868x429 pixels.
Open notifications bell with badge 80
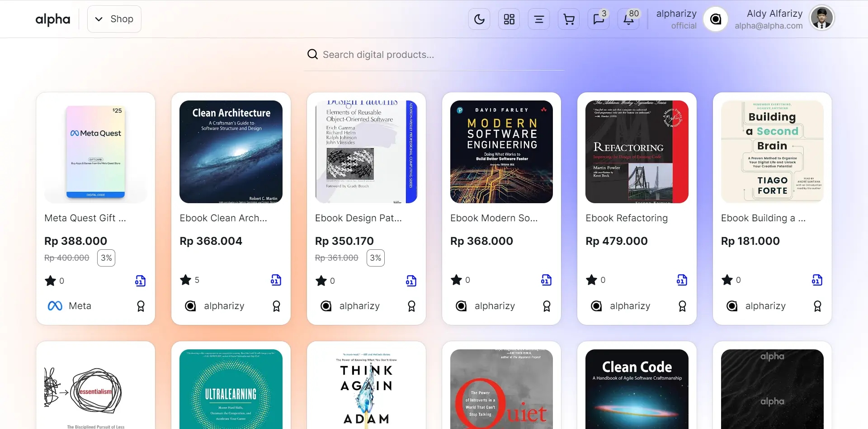click(628, 19)
